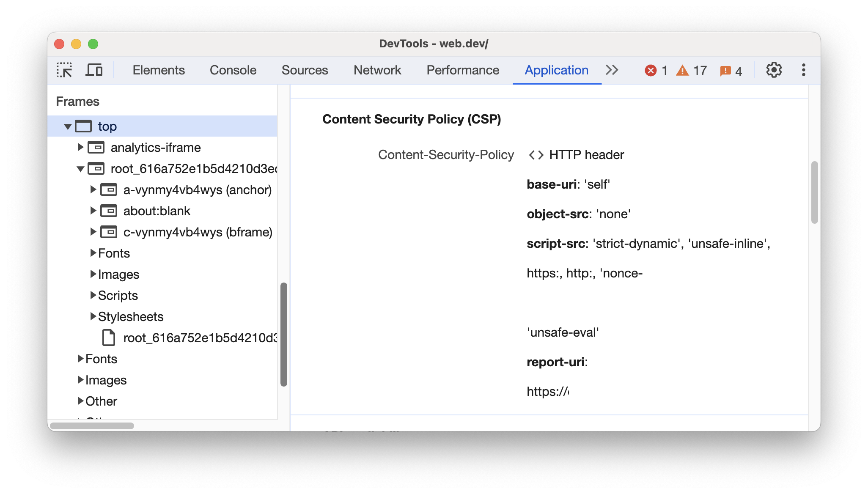Expand the a-vynmy4vb4wys anchor frame
The image size is (868, 494).
[91, 189]
